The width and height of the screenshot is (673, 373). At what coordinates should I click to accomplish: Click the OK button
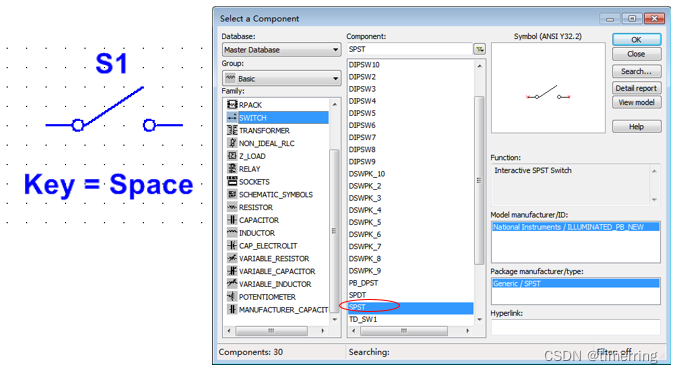(x=637, y=39)
